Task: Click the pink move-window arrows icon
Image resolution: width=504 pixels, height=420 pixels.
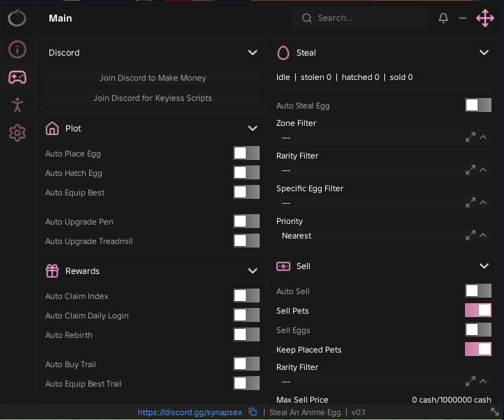Action: (485, 18)
